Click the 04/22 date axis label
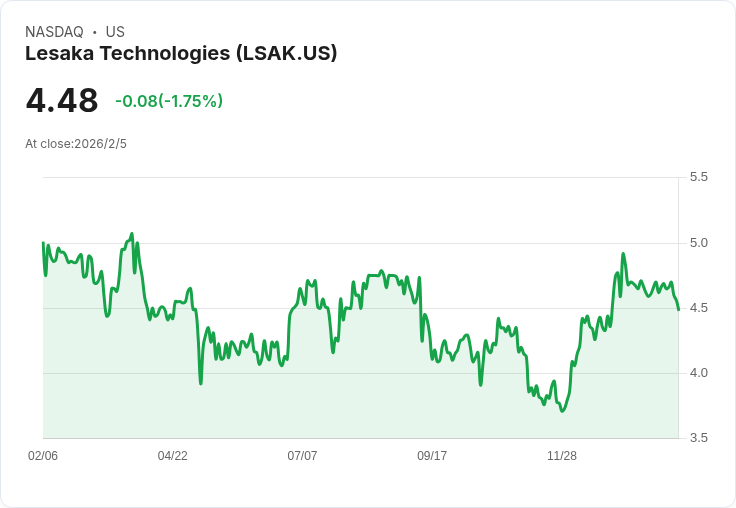The image size is (736, 508). click(x=172, y=456)
